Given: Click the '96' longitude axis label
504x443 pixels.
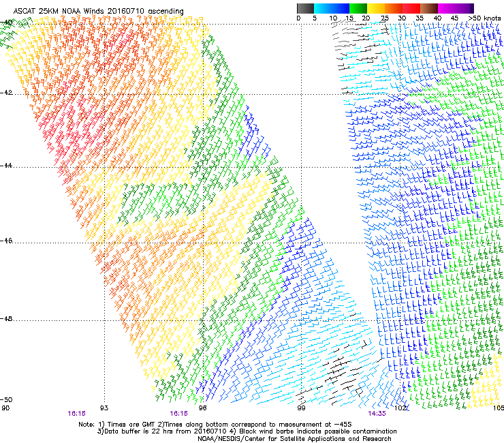Looking at the screenshot, I should pyautogui.click(x=202, y=408).
